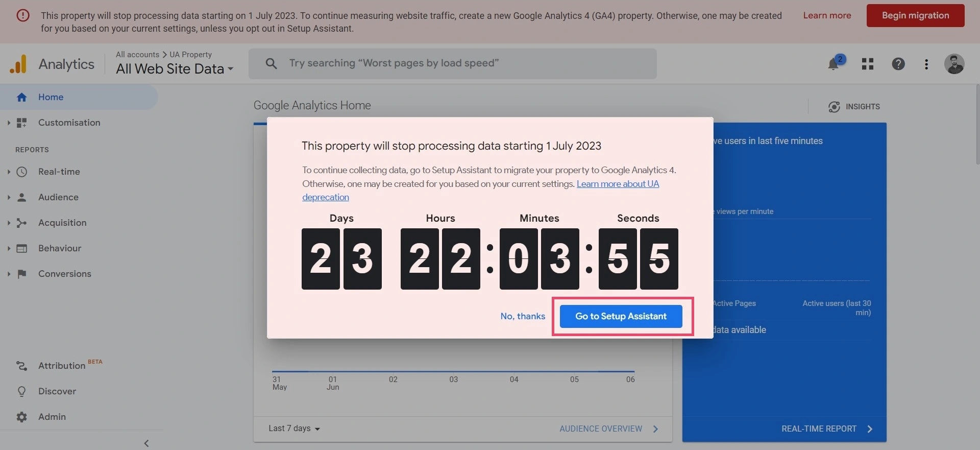Expand the Acquisition section arrow
980x450 pixels.
coord(9,223)
